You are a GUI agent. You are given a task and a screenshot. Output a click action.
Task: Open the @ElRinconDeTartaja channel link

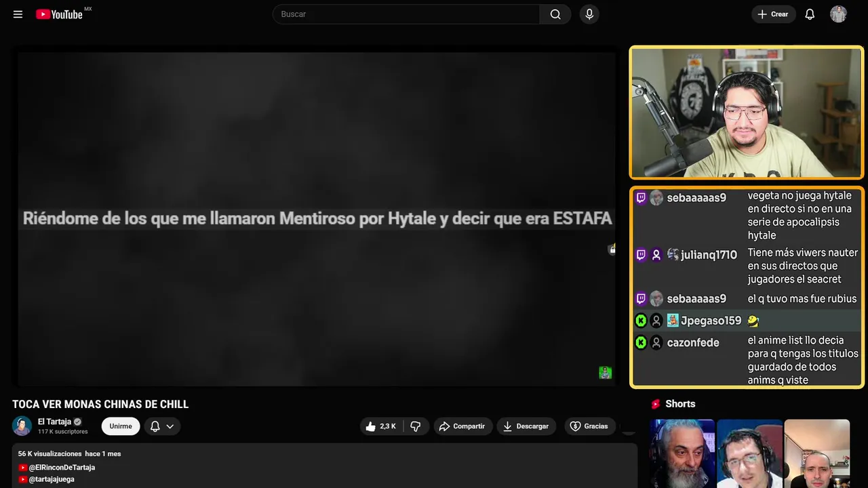[62, 468]
